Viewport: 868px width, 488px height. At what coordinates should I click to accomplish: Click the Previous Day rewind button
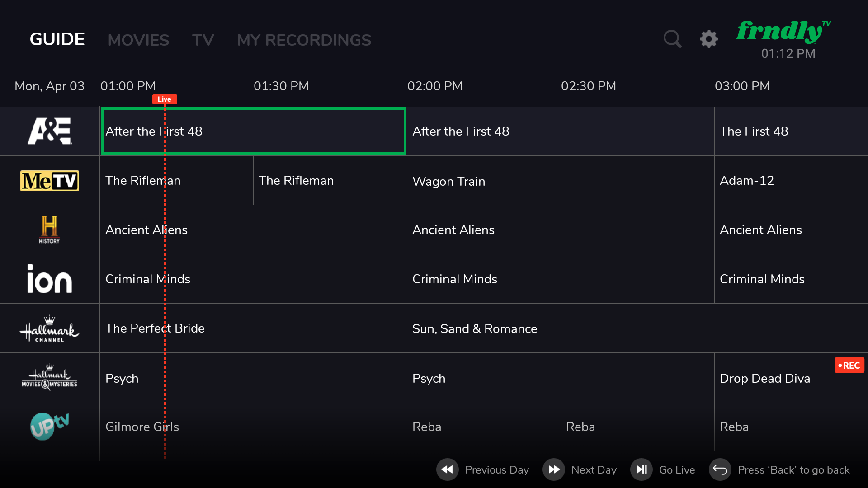(447, 469)
